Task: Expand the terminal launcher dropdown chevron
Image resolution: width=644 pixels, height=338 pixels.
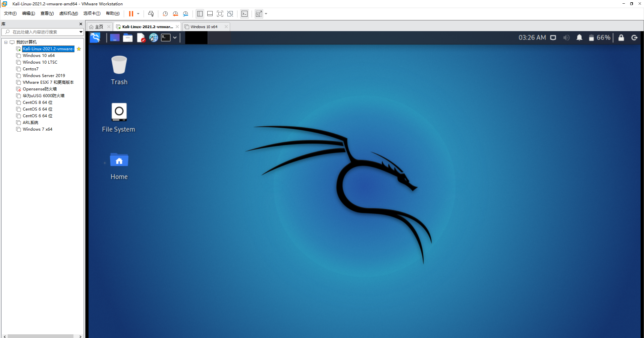Action: click(x=175, y=38)
